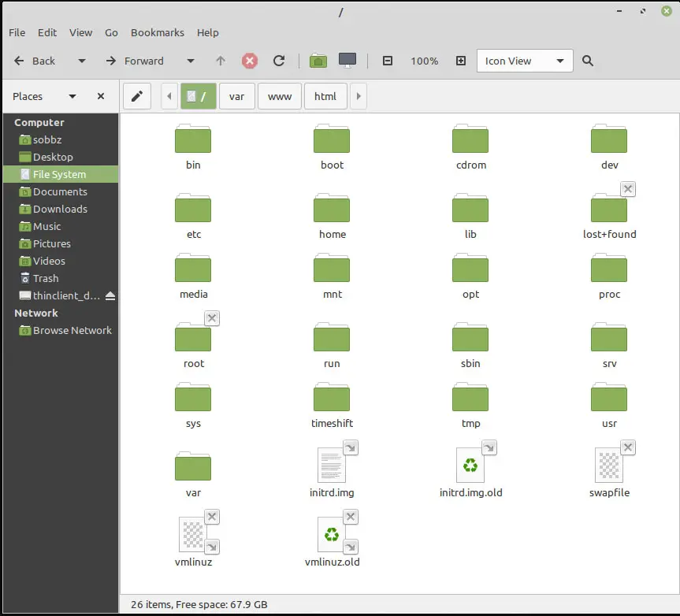Screen dimensions: 680x616
Task: Select the cdrom folder icon
Action: pyautogui.click(x=470, y=139)
